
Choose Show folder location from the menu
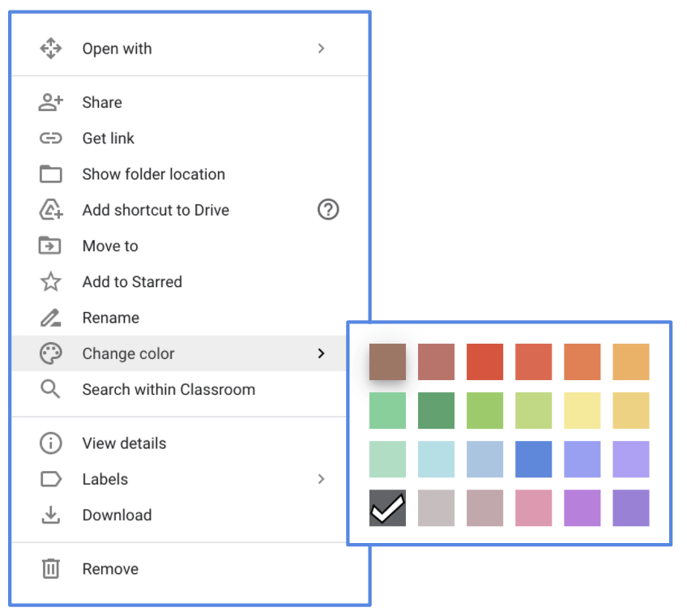pyautogui.click(x=153, y=173)
